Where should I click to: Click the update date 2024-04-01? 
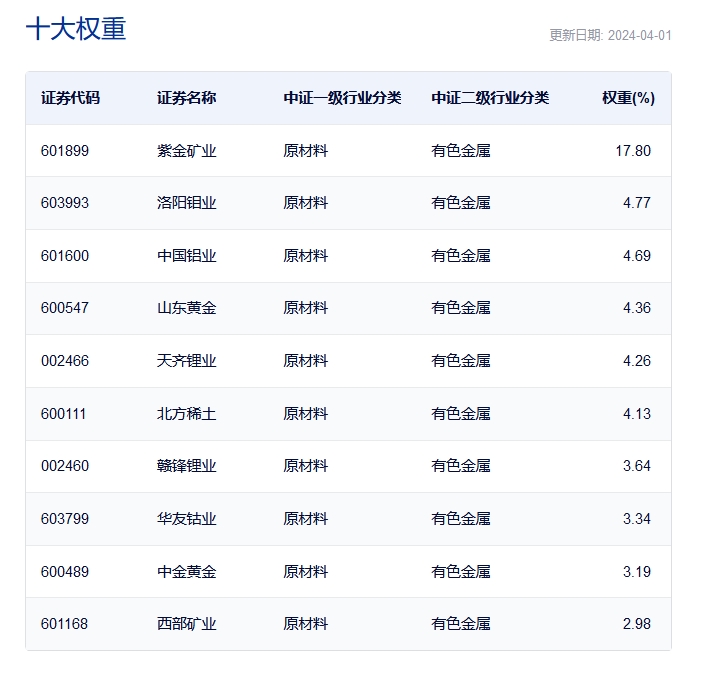pos(639,35)
